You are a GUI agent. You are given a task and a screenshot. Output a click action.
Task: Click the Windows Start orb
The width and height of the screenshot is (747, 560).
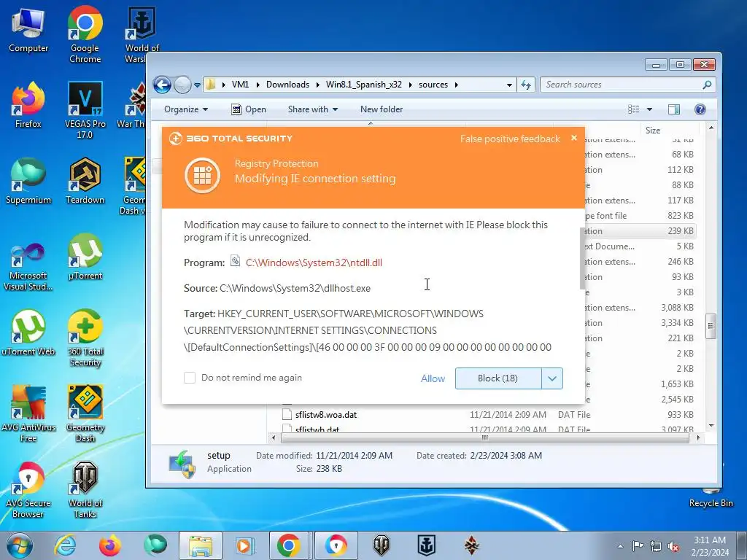coord(20,545)
